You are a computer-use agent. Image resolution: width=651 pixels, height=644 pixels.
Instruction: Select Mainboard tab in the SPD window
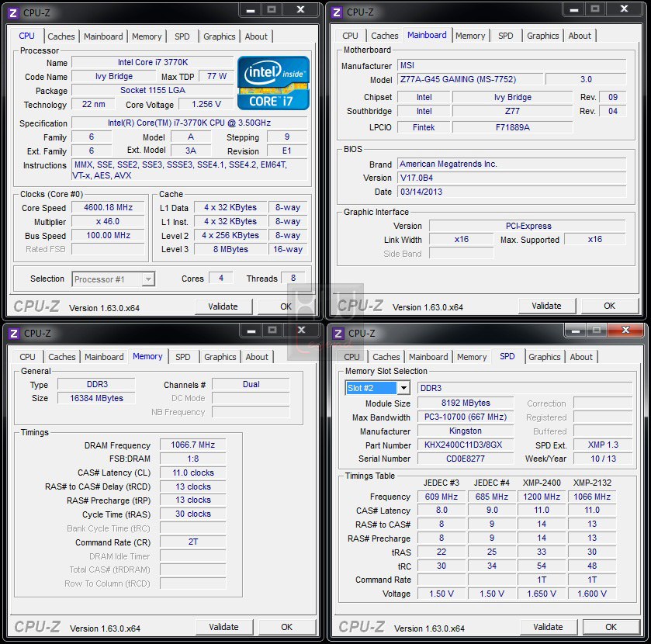pyautogui.click(x=428, y=357)
